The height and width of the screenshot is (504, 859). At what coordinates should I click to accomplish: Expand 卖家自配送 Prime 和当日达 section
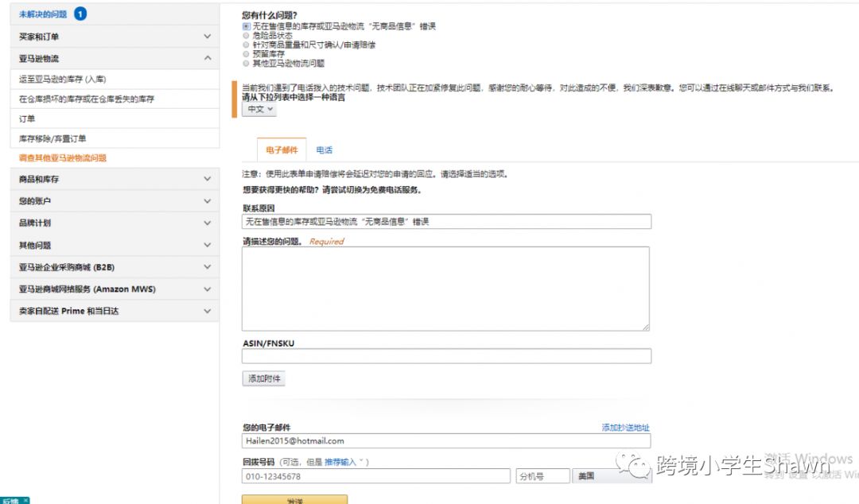tap(115, 311)
